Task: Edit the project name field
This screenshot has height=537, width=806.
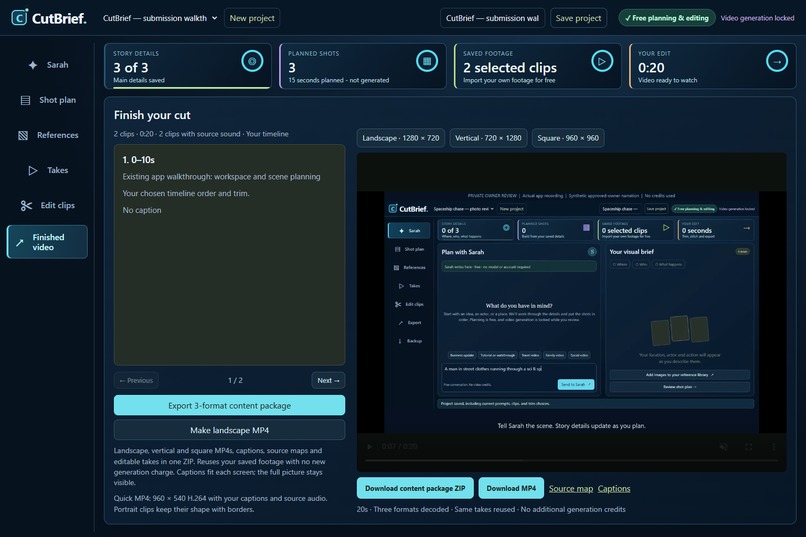Action: (492, 18)
